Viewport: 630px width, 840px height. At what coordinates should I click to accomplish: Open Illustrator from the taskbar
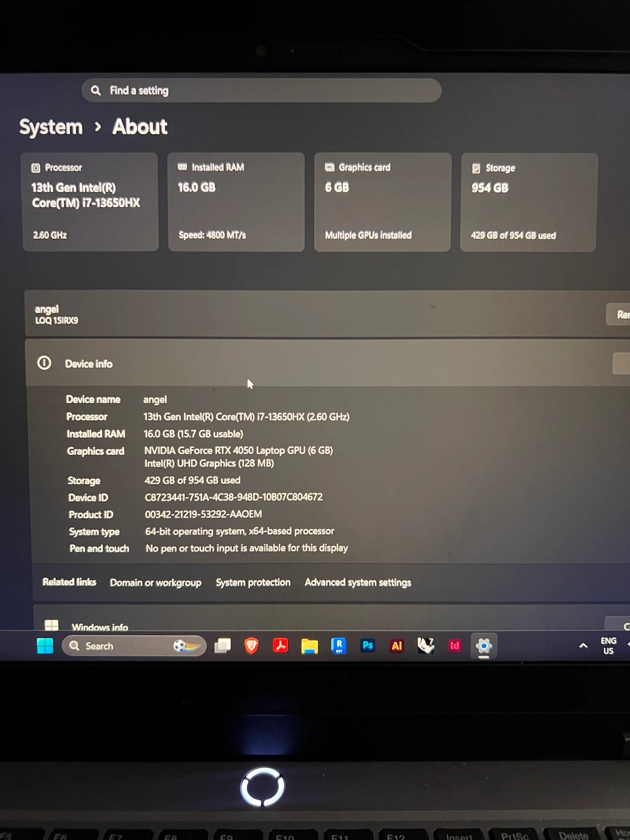click(397, 646)
